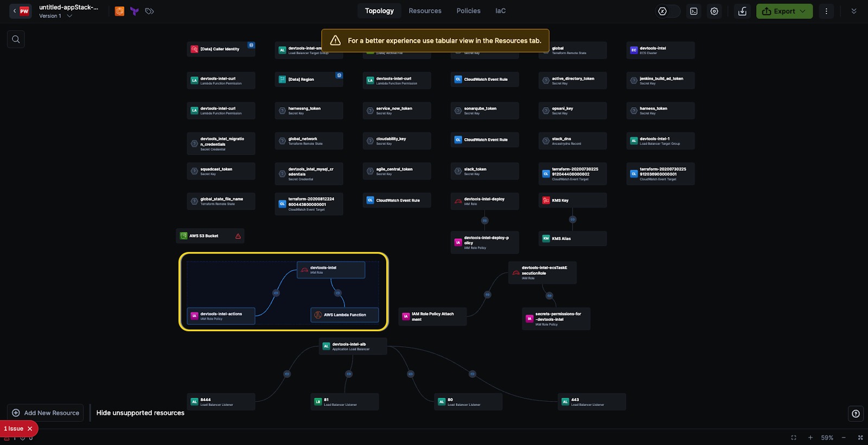Click the purple Terraform icon
The image size is (868, 445).
[135, 11]
